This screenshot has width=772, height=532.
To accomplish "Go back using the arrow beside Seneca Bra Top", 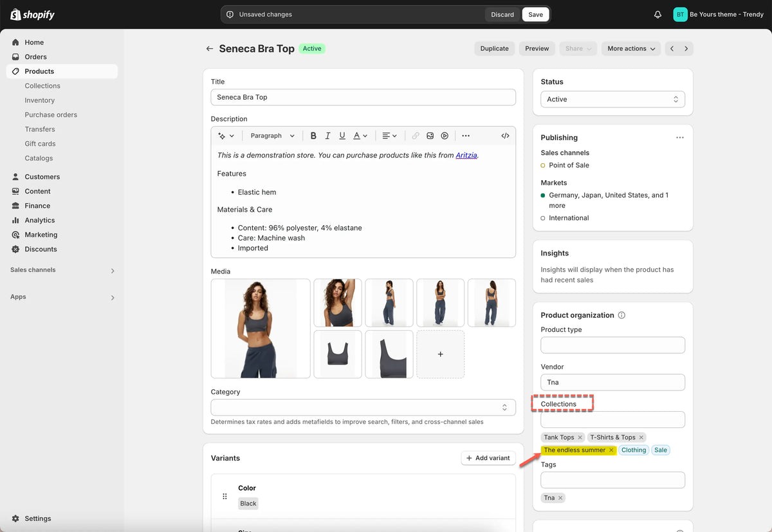I will 209,48.
